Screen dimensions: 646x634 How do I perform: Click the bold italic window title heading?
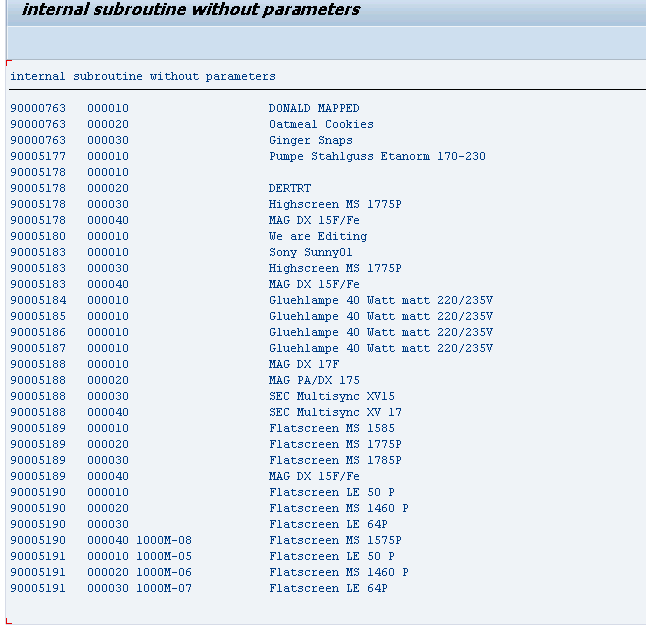pyautogui.click(x=191, y=9)
